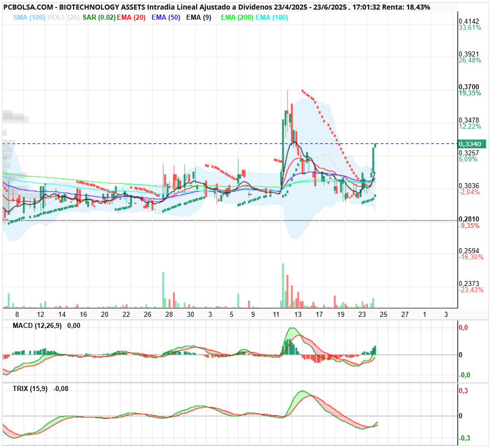
Task: Click the 0,3036 price axis label
Action: click(x=469, y=186)
